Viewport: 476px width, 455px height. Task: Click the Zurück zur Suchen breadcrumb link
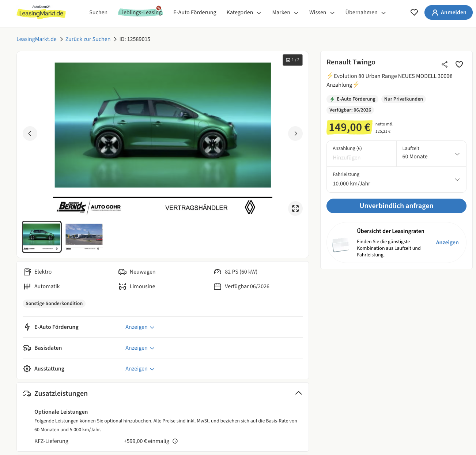[x=88, y=39]
